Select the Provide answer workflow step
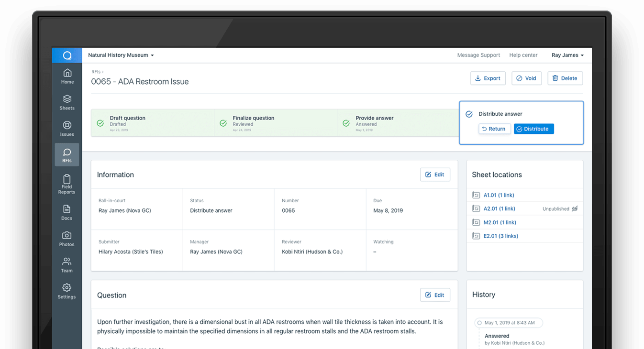This screenshot has width=644, height=349. [398, 123]
